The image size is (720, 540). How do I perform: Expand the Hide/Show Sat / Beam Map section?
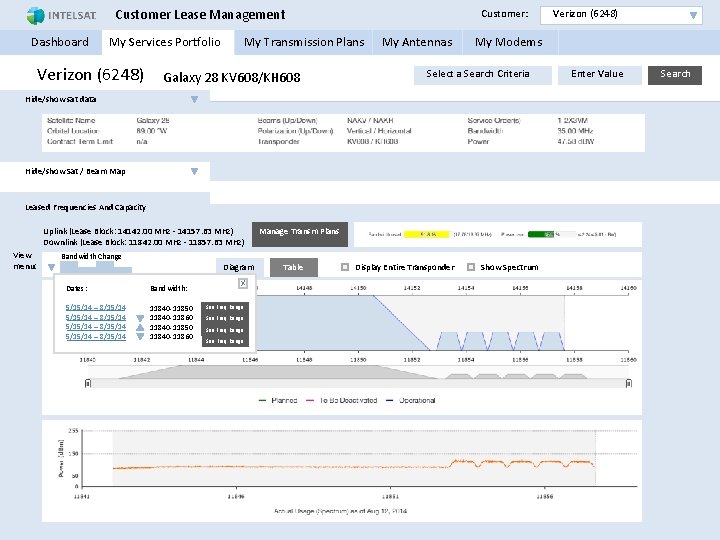coord(194,171)
